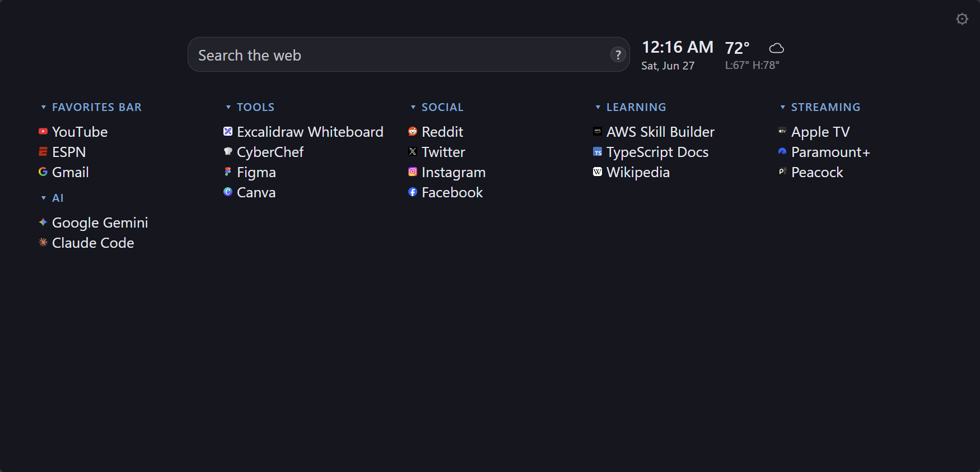
Task: Open the Canva link
Action: click(256, 192)
